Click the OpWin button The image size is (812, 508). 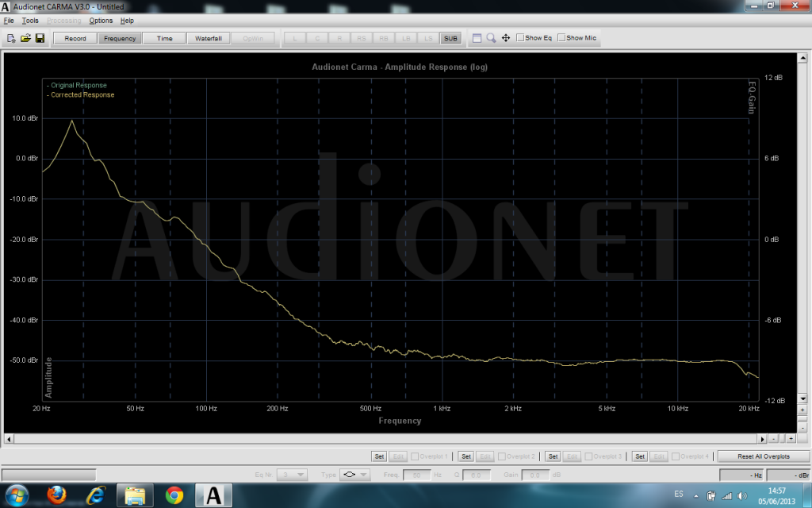[253, 38]
